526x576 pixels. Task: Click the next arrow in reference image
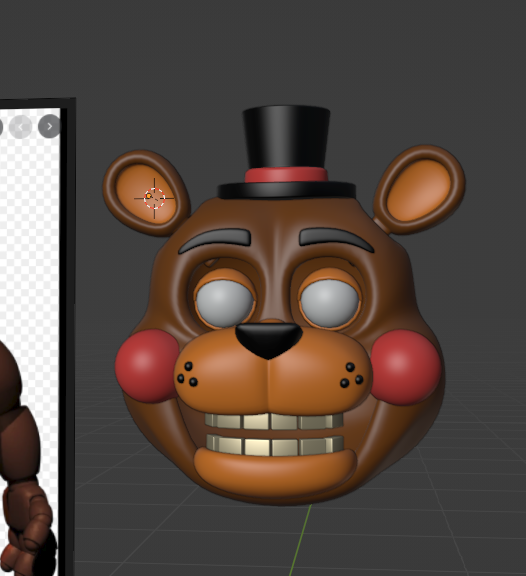click(x=49, y=126)
